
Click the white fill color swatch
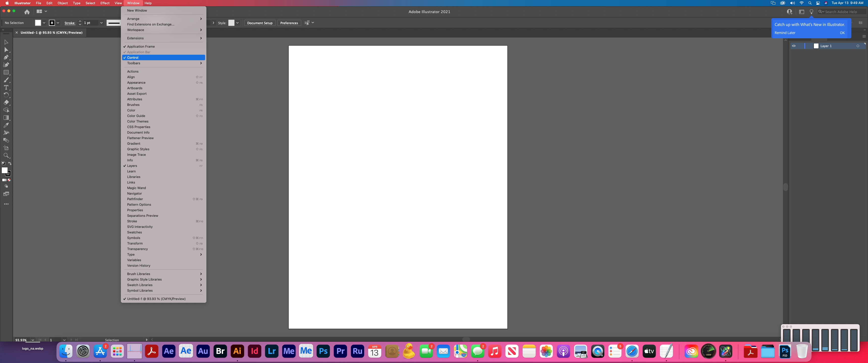(5, 170)
